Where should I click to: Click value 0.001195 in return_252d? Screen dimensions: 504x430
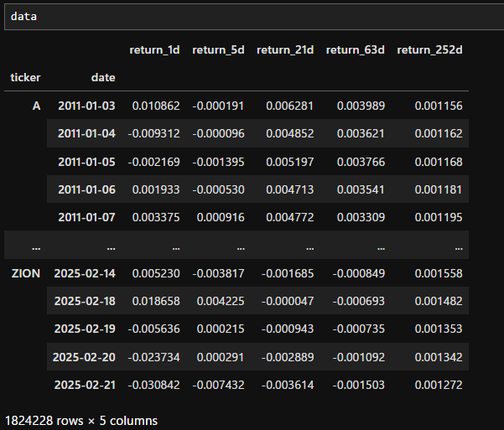pos(439,217)
